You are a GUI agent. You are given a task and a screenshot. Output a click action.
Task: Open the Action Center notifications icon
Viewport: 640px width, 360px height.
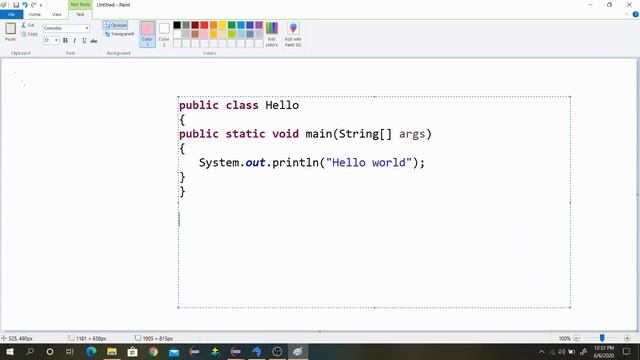627,351
